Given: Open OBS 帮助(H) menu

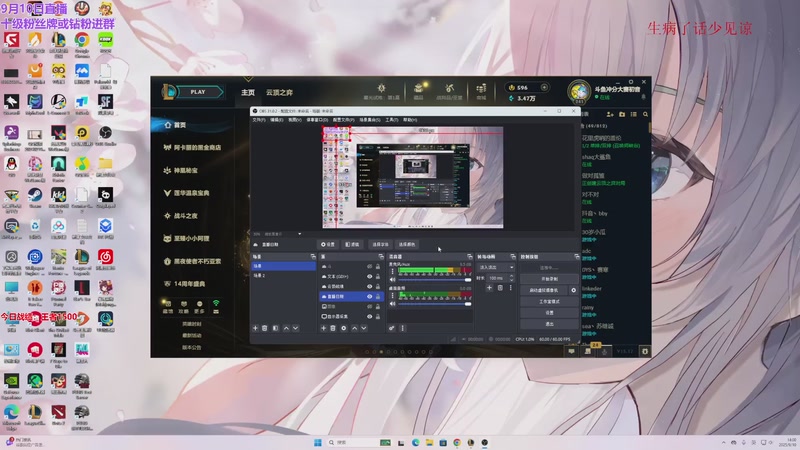Looking at the screenshot, I should point(410,120).
